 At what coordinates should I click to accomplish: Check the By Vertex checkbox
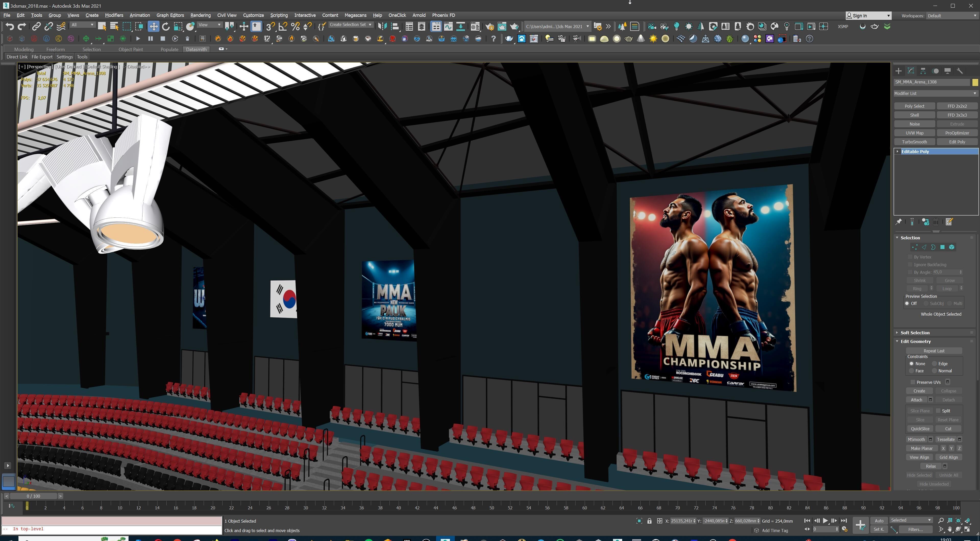[910, 257]
